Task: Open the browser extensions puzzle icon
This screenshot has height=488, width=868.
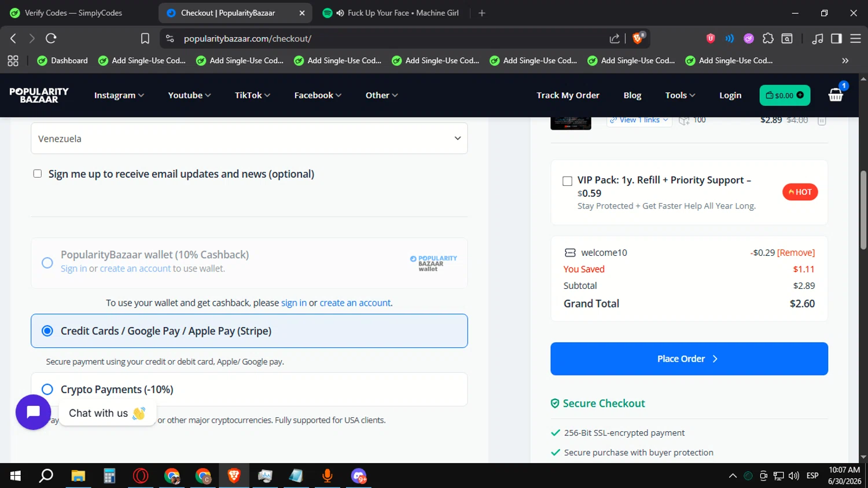Action: coord(768,38)
